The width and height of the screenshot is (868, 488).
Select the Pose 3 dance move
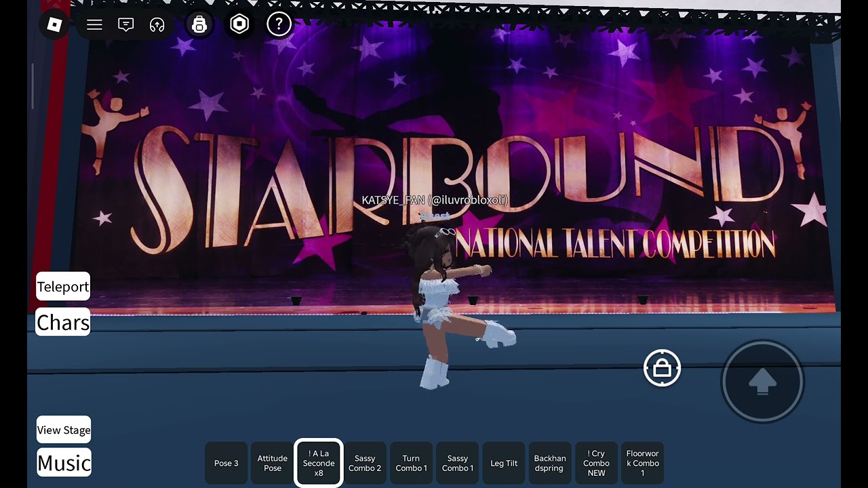pos(226,464)
